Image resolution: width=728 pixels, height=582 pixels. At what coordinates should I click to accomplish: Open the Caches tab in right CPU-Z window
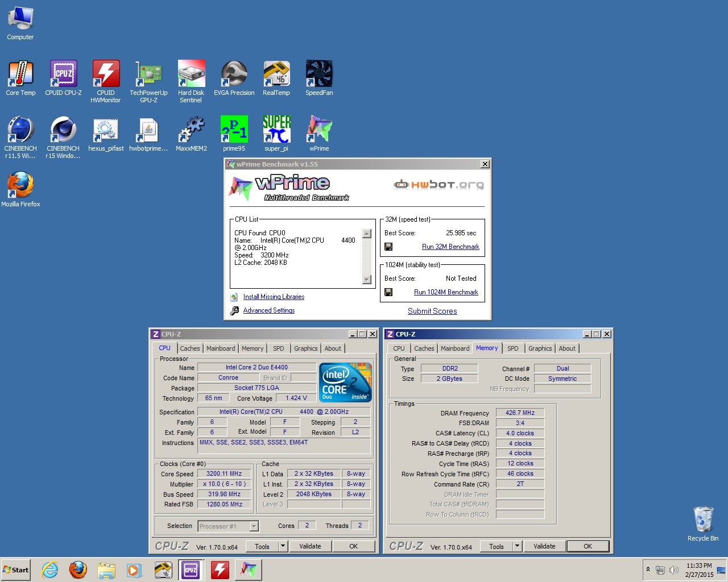(x=424, y=348)
